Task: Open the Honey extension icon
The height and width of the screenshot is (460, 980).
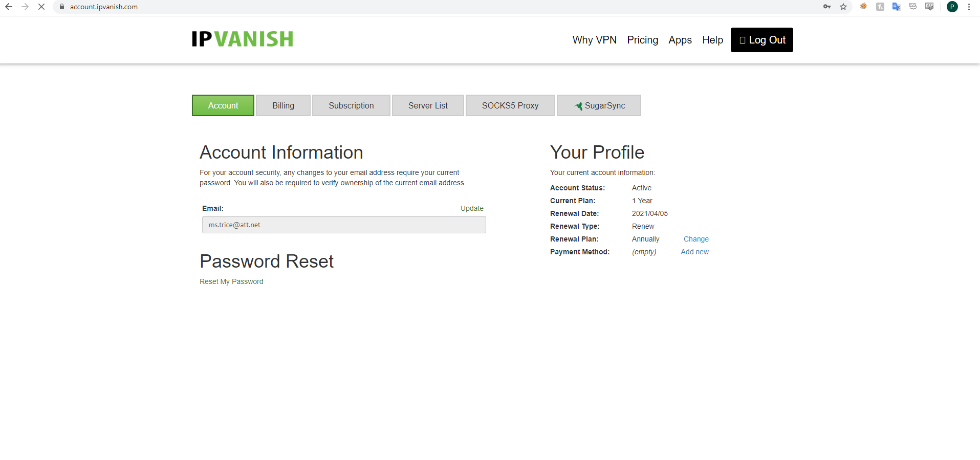Action: point(880,7)
